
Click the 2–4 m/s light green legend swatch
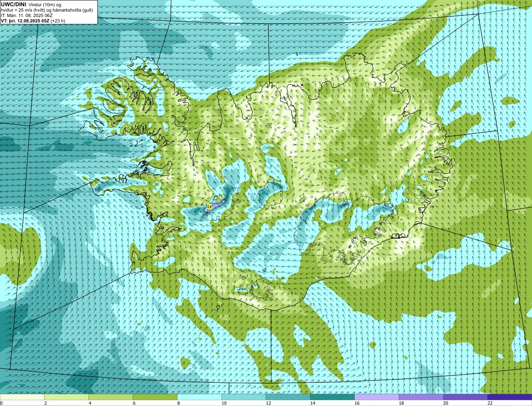(x=66, y=397)
